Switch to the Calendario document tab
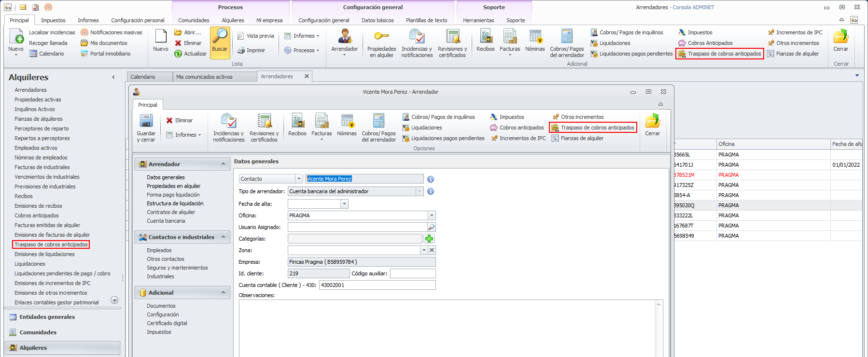Screen dimensions: 868x357 pos(150,77)
